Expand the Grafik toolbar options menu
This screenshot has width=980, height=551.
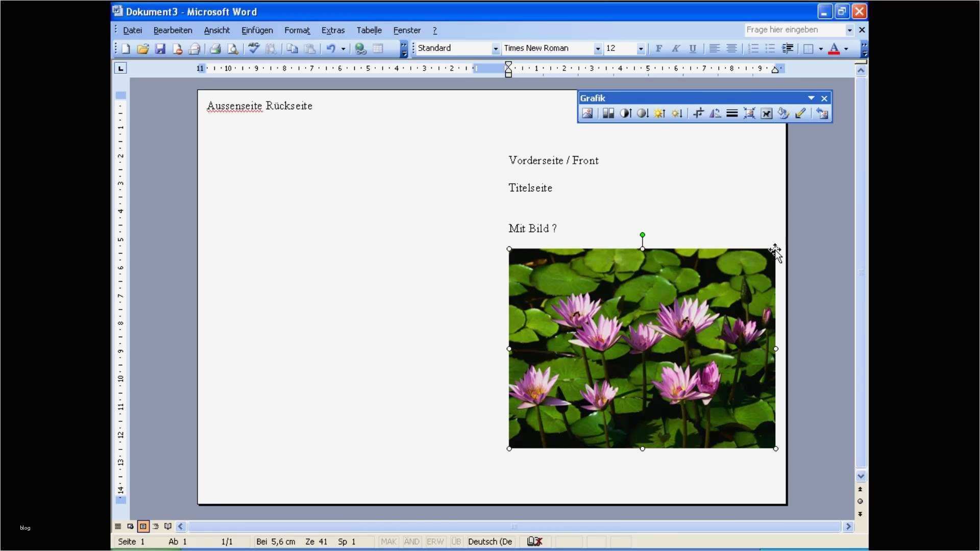pos(811,98)
